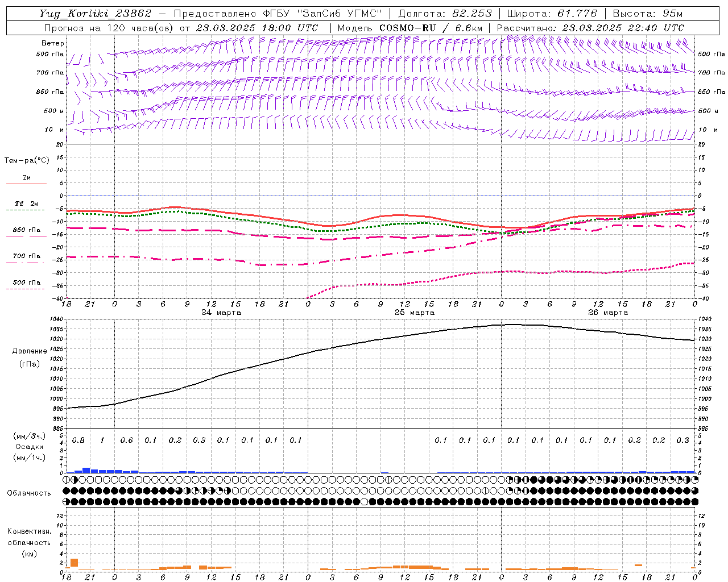Select the longitude text "Долгота: 82.253"

tap(445, 14)
